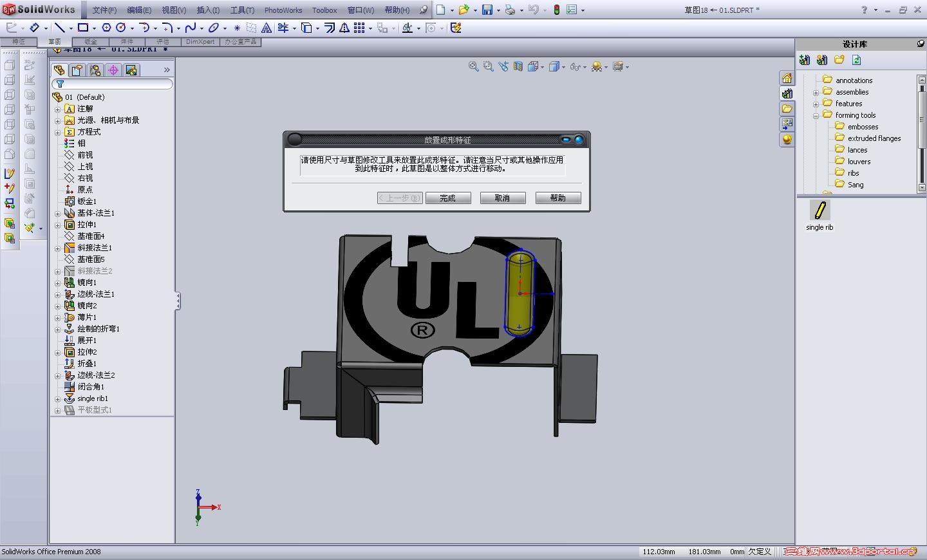
Task: Click the 帮助 button in dialog
Action: (x=558, y=198)
